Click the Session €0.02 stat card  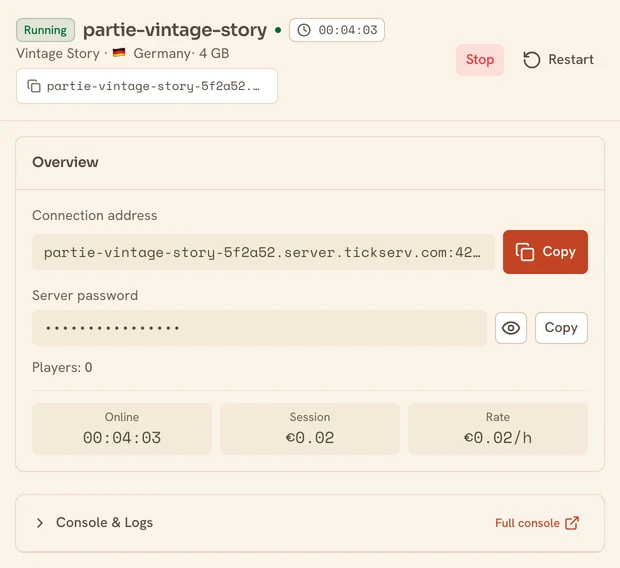[310, 429]
